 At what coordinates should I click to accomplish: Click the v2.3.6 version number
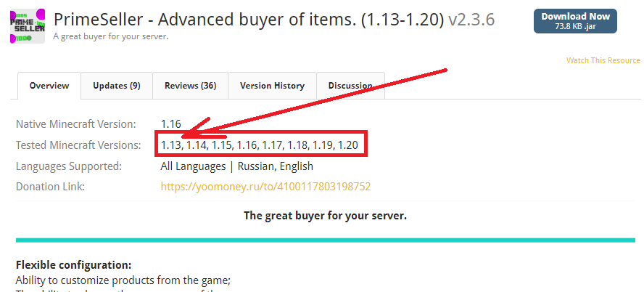[x=471, y=20]
